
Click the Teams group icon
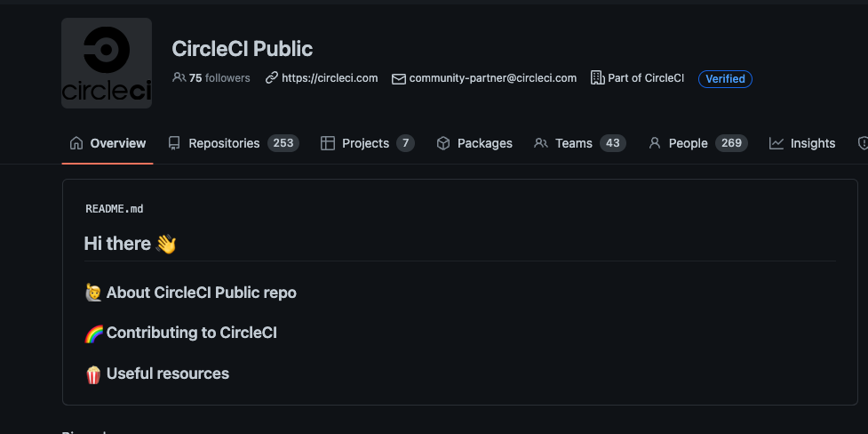tap(540, 143)
